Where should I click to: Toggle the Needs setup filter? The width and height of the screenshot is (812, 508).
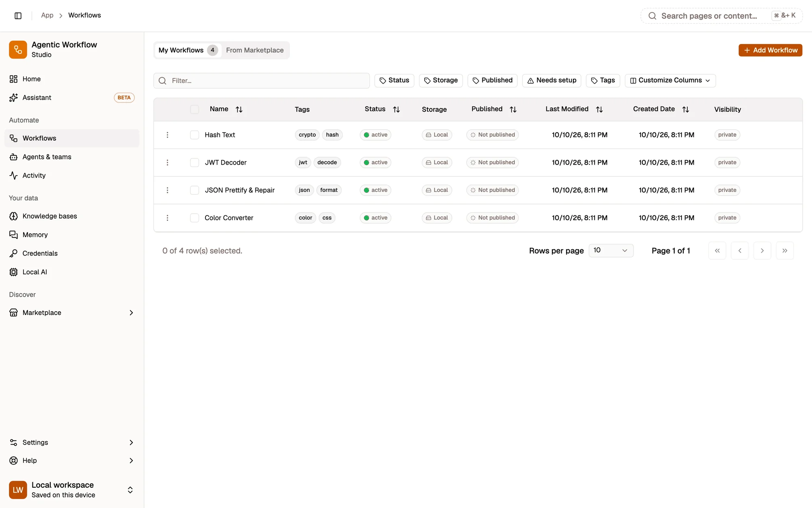coord(552,80)
